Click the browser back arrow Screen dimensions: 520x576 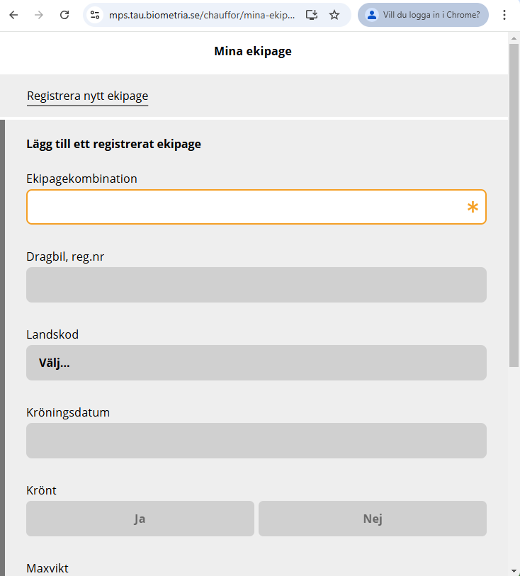pyautogui.click(x=14, y=15)
